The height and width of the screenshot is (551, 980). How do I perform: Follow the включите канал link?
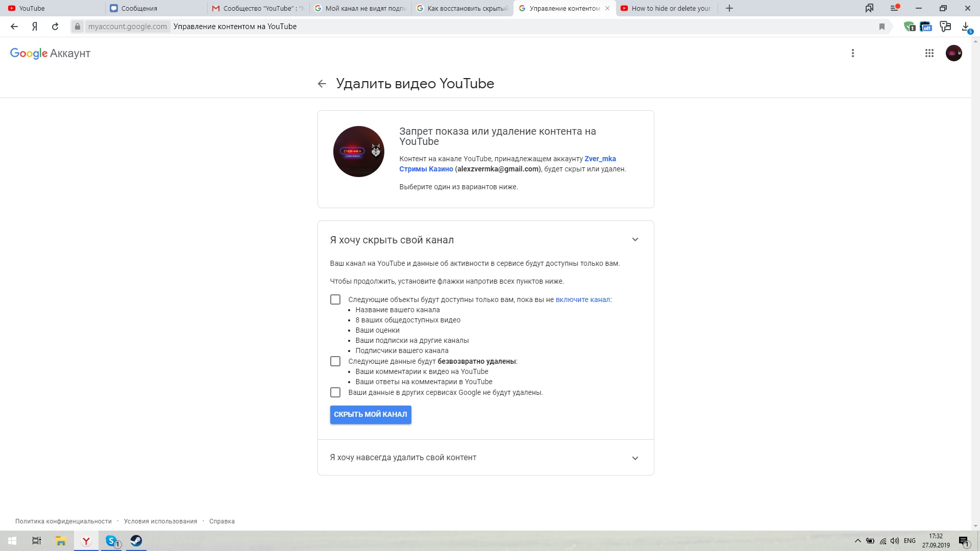(x=582, y=299)
